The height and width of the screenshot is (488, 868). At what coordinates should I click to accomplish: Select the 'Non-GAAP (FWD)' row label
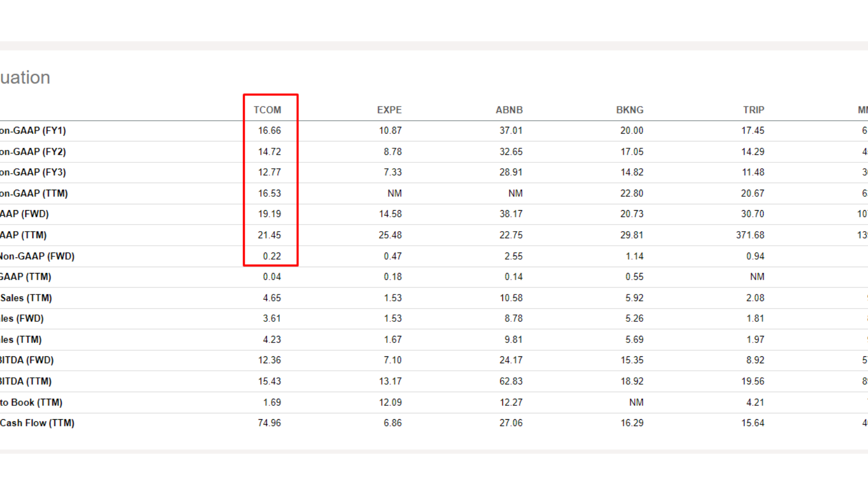coord(37,256)
